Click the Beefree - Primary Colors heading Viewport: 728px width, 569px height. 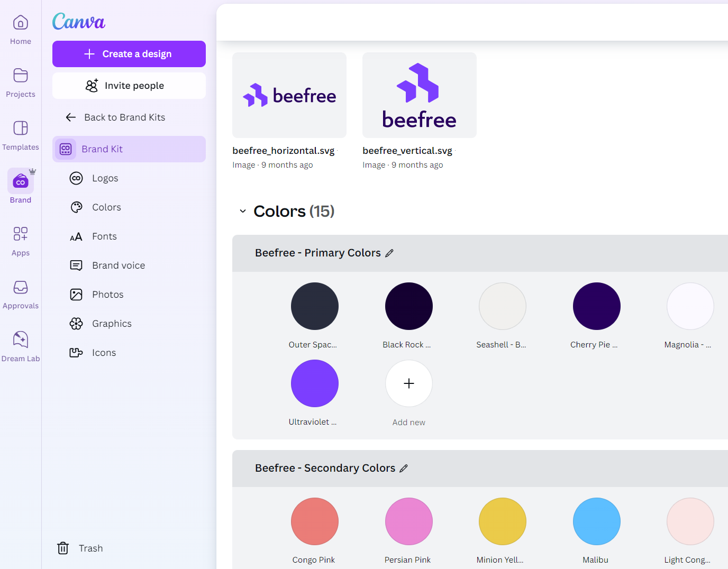click(x=318, y=253)
